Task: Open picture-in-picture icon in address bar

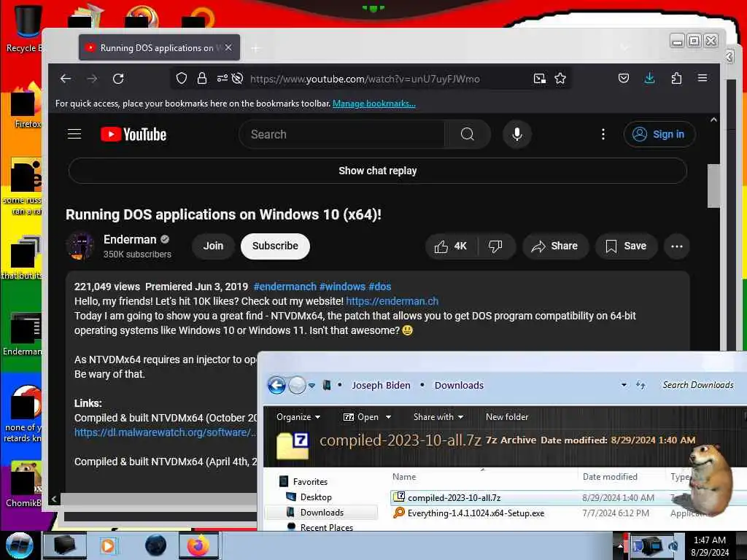Action: tap(539, 79)
